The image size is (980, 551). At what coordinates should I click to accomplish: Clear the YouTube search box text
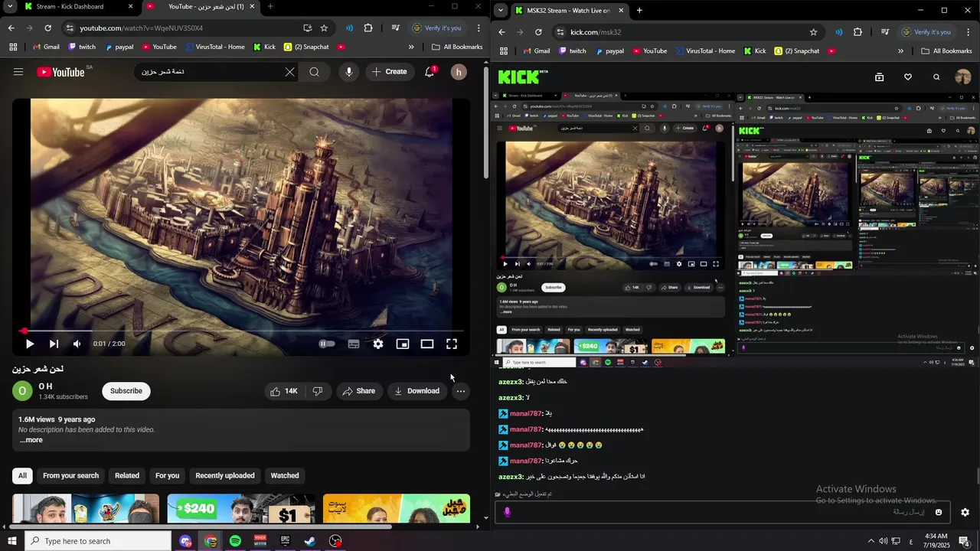(290, 72)
